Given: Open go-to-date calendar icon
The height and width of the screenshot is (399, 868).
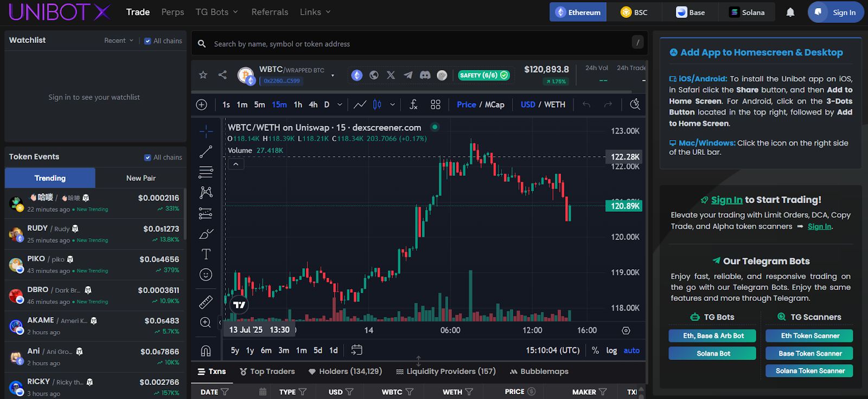Looking at the screenshot, I should [x=356, y=350].
